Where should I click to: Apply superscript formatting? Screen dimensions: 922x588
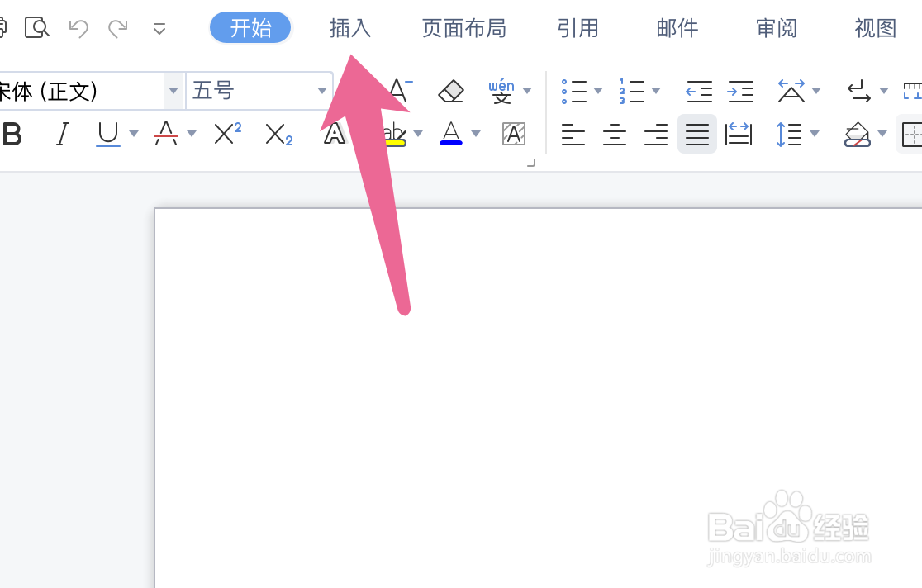(226, 134)
